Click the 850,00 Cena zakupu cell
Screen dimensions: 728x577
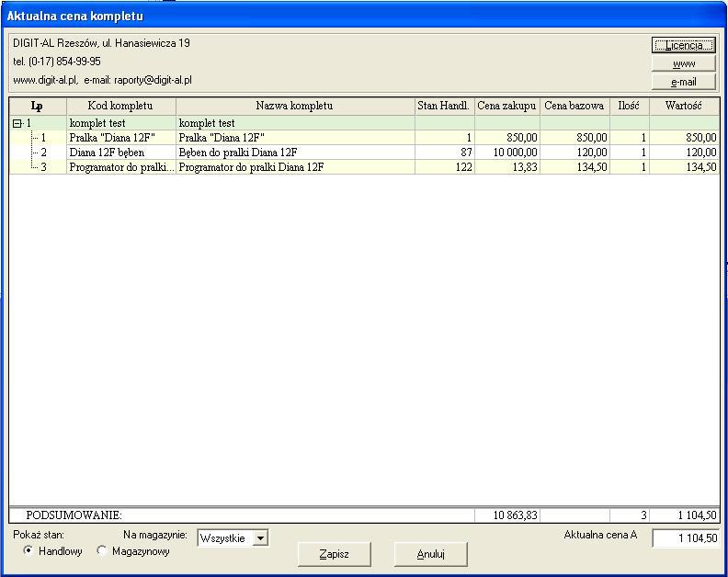click(507, 138)
